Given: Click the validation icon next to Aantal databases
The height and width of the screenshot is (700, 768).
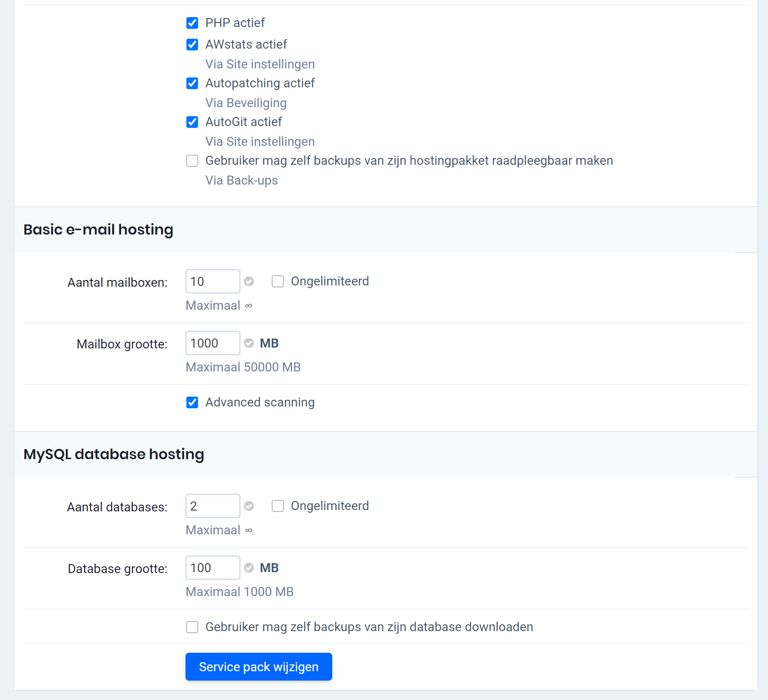Looking at the screenshot, I should pyautogui.click(x=249, y=506).
